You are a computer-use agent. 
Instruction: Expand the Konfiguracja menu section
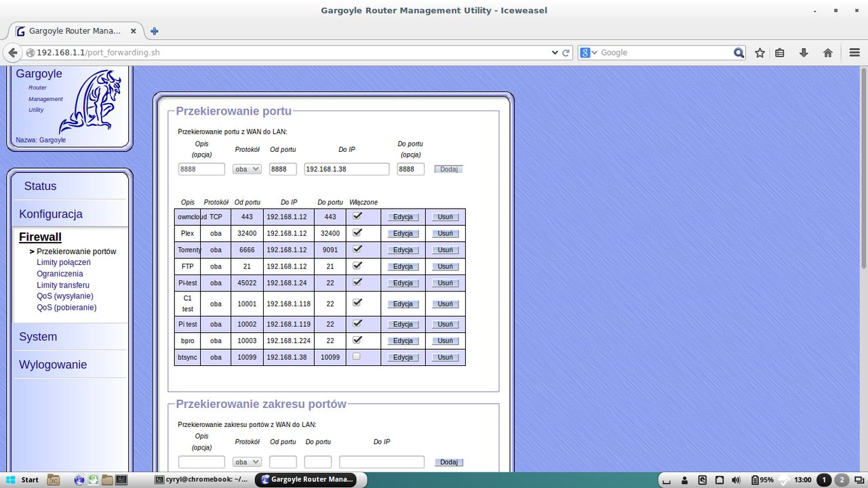(51, 213)
